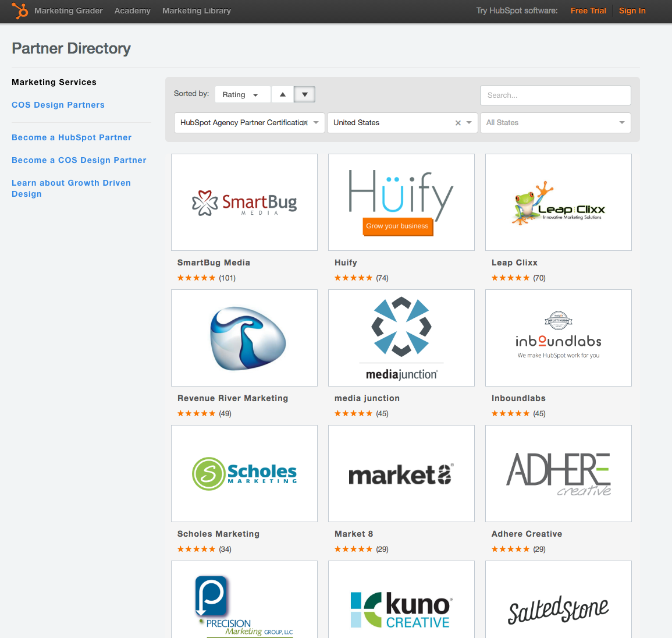
Task: Click the Partner Directory page heading
Action: (x=71, y=48)
